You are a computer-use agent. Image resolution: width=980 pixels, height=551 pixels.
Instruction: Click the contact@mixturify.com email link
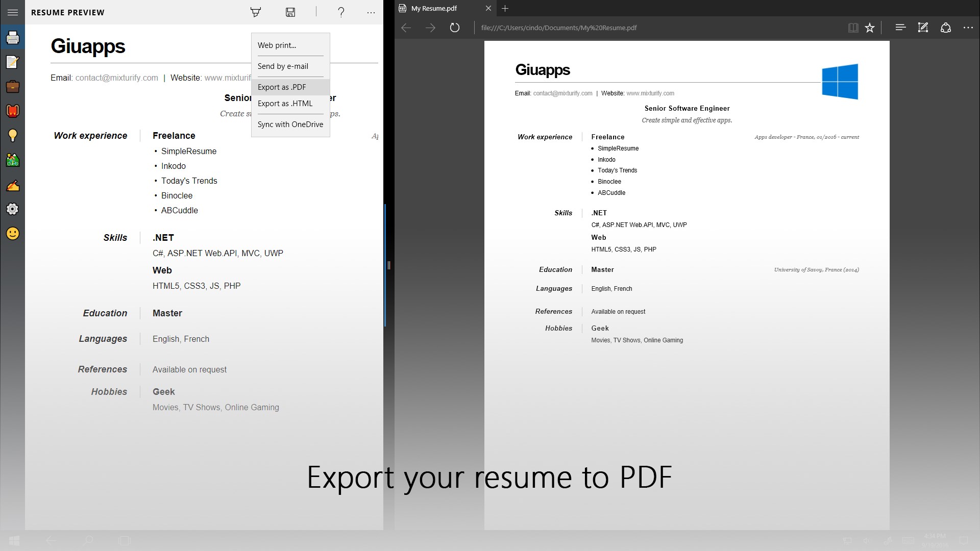tap(116, 78)
